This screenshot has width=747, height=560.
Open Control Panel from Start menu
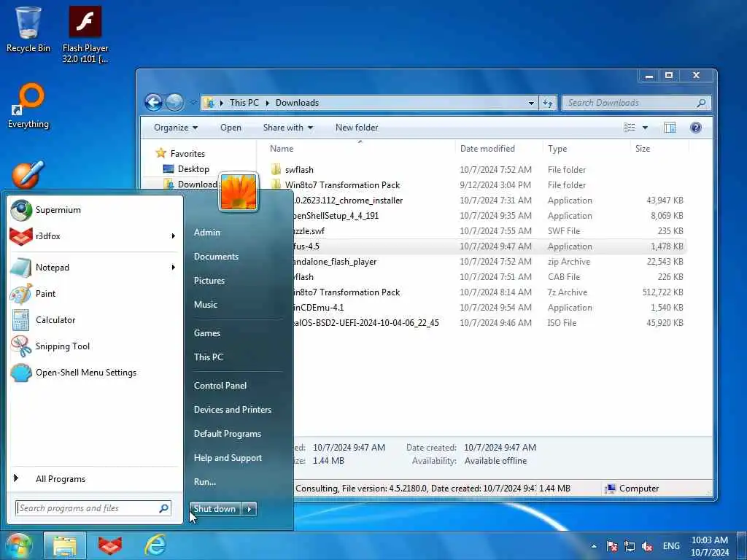pos(220,385)
